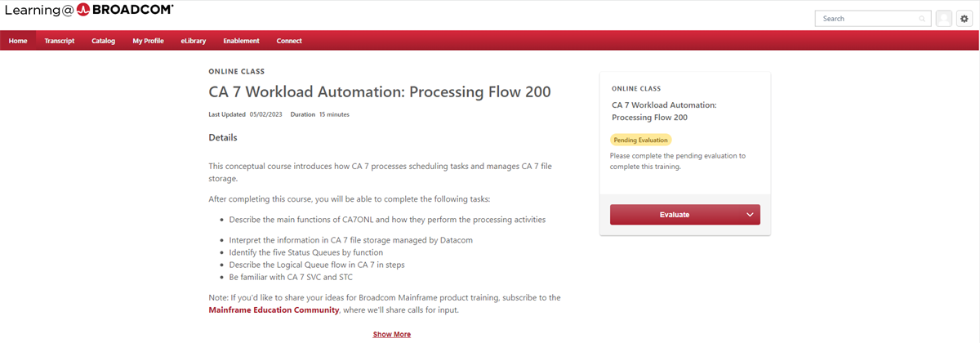980x343 pixels.
Task: Select the Enablement navigation item
Action: 241,41
